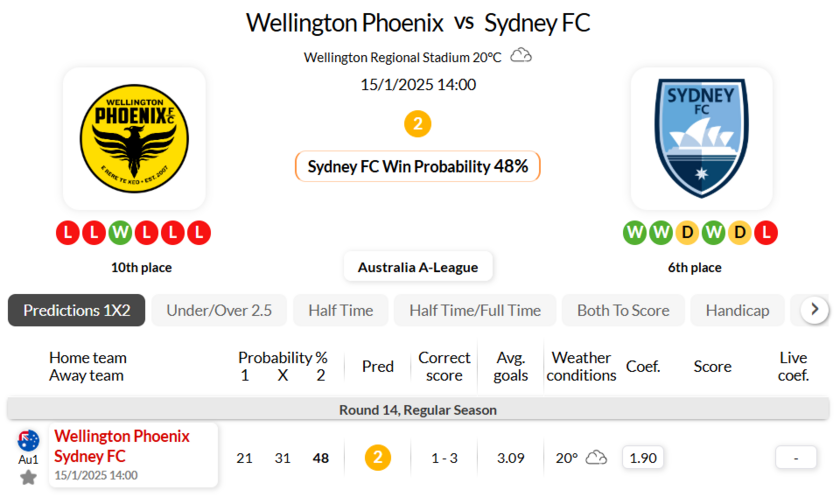Viewport: 840px width, 497px height.
Task: Click the orange Pred 2 circle in table row
Action: pyautogui.click(x=378, y=457)
